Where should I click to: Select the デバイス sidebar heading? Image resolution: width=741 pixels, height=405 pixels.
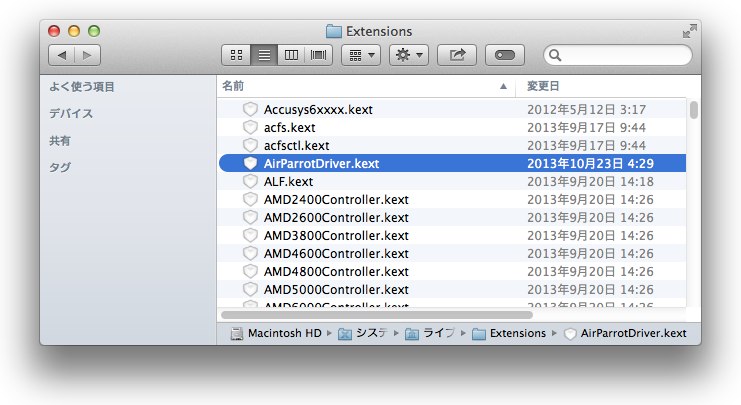[x=71, y=113]
